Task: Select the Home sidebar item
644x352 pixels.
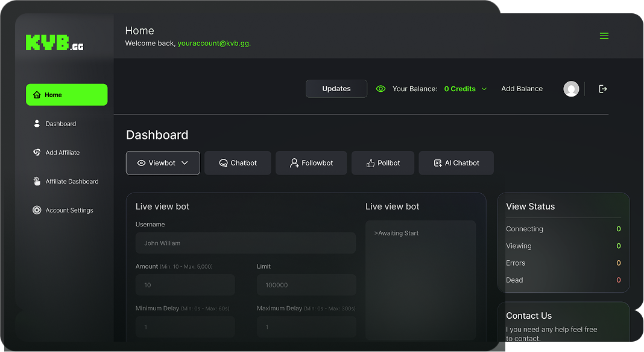Action: tap(66, 95)
